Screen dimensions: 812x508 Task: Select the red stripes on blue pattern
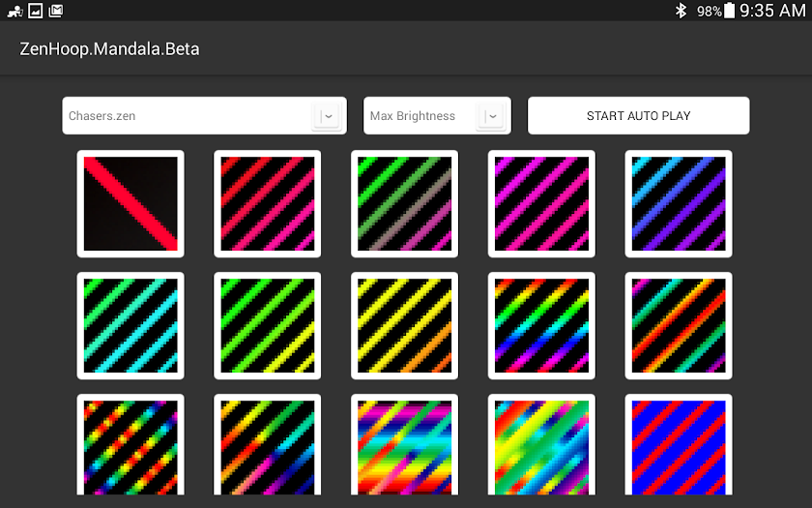[679, 445]
